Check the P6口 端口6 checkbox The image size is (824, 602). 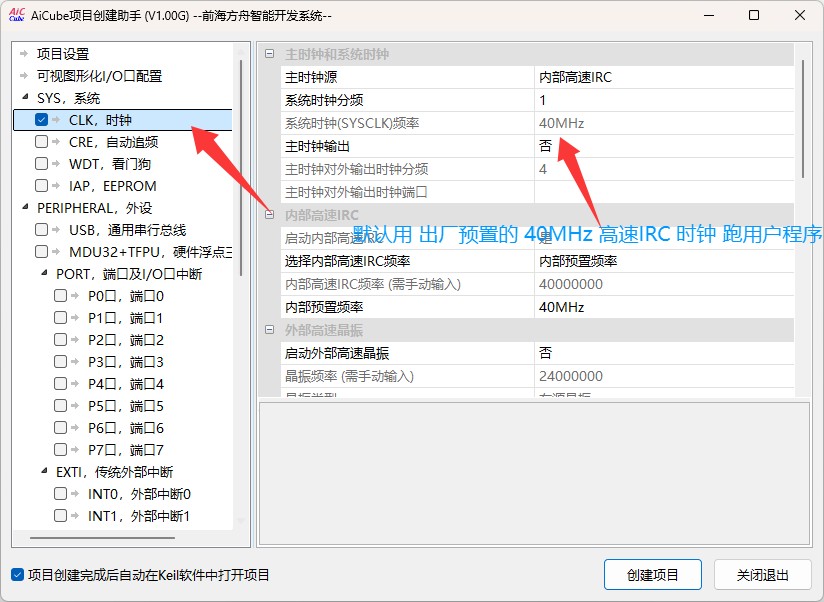pyautogui.click(x=60, y=428)
